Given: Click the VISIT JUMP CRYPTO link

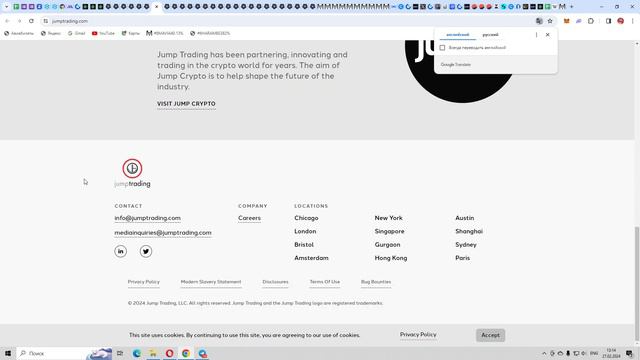Looking at the screenshot, I should pyautogui.click(x=186, y=104).
